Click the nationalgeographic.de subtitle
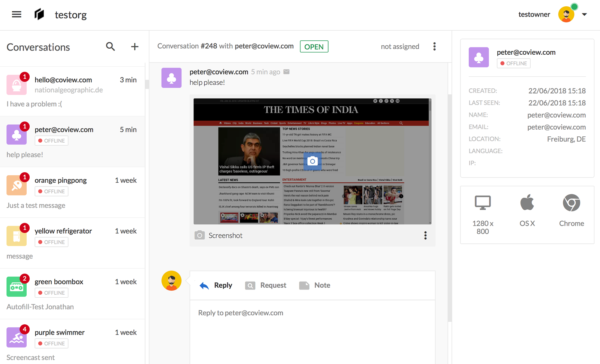Screen dimensions: 600x364 [69, 90]
